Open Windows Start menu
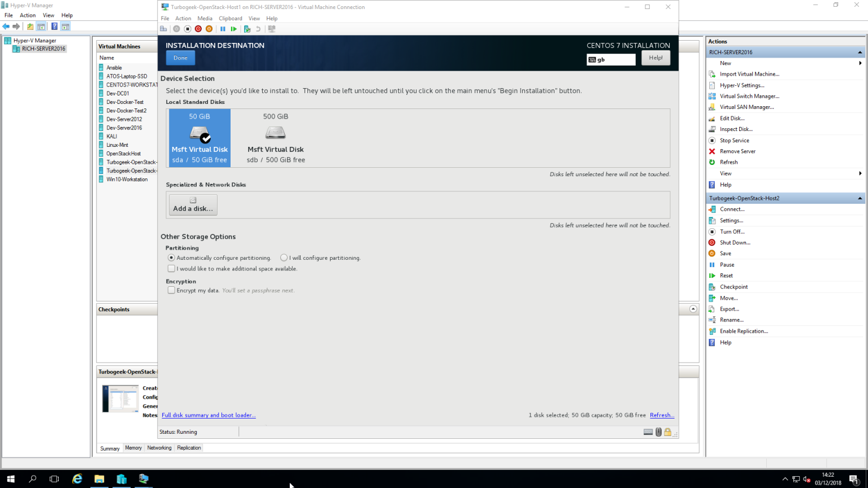The height and width of the screenshot is (488, 868). 11,479
